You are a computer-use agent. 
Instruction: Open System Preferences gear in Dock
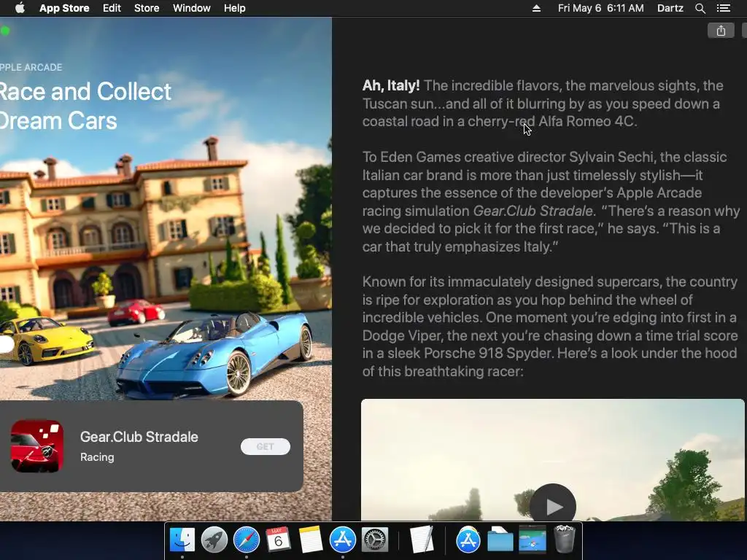pyautogui.click(x=375, y=540)
